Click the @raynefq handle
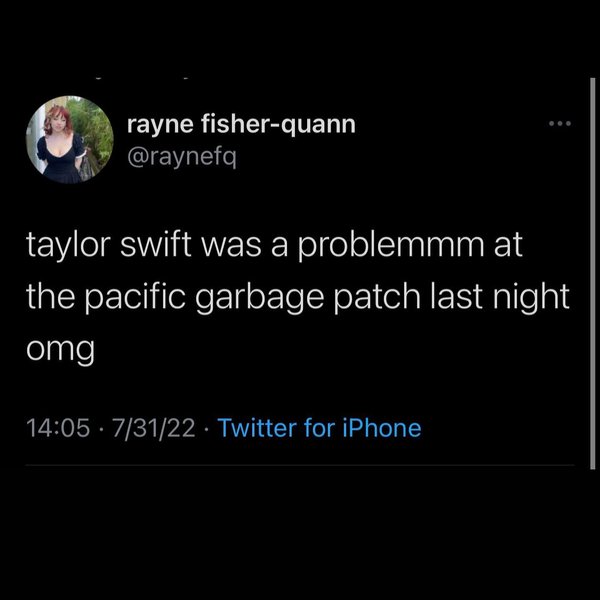This screenshot has width=600, height=600. coord(182,157)
